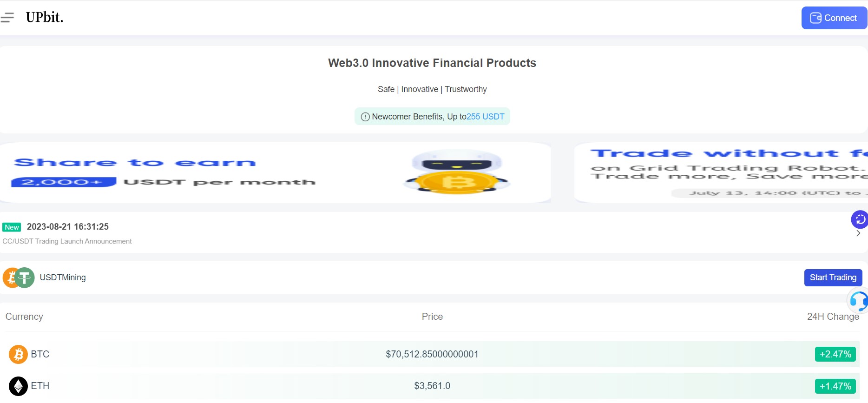Select the Trade without fee banner
The width and height of the screenshot is (868, 403).
pos(721,173)
